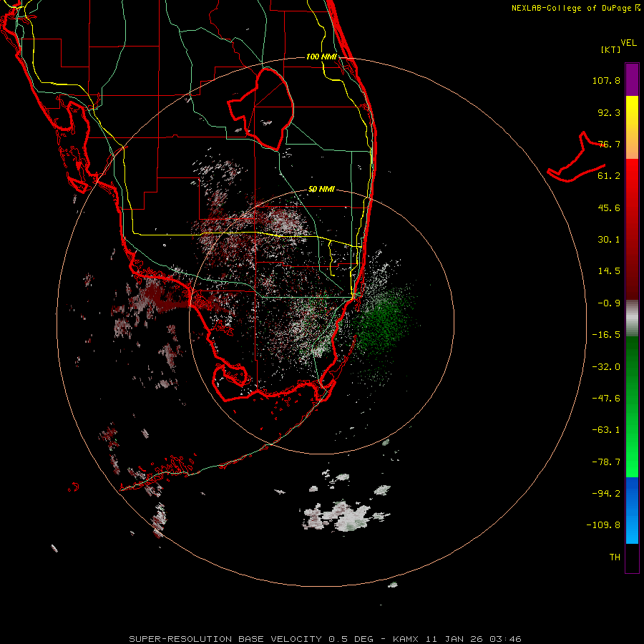Click the Super-Resolution Base Velocity caption at the bottom
Screen dimensions: 644x644
tap(325, 639)
